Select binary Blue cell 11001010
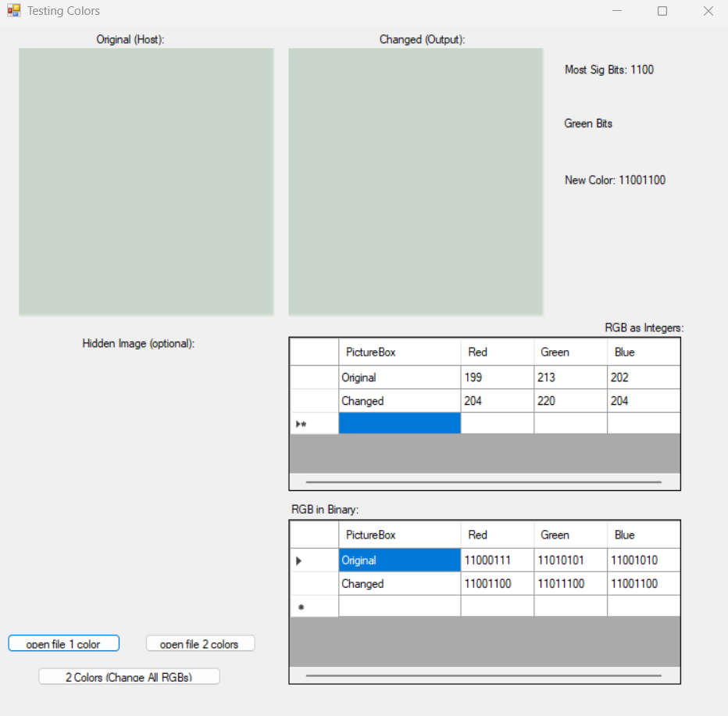The height and width of the screenshot is (716, 728). pos(643,560)
